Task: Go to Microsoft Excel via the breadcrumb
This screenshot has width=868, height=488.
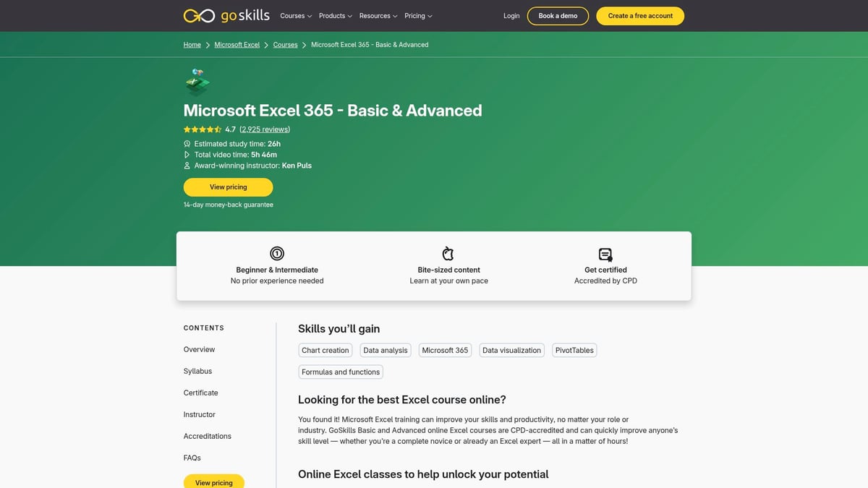Action: click(237, 44)
